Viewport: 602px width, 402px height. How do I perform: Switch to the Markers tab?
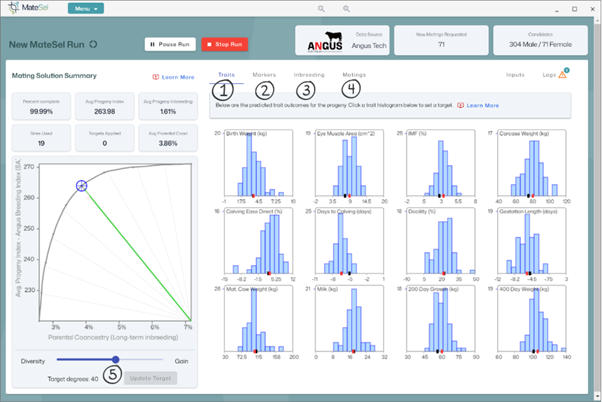pyautogui.click(x=264, y=74)
